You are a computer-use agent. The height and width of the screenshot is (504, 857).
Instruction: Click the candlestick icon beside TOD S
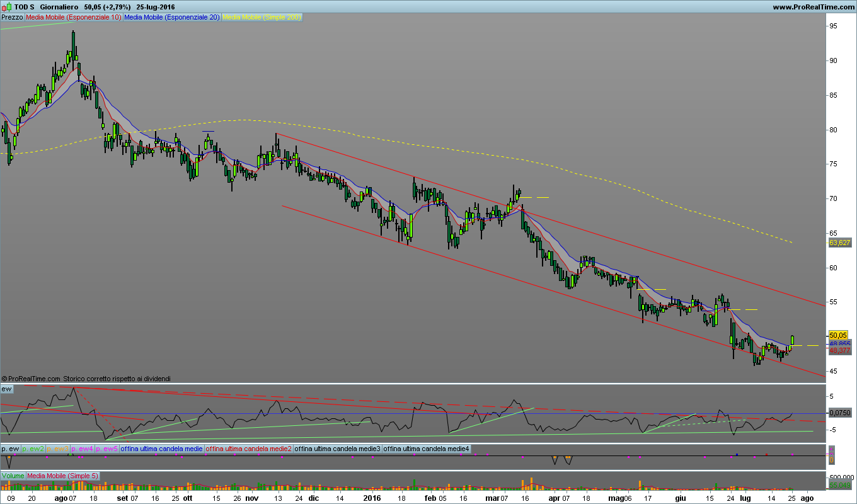(x=7, y=6)
